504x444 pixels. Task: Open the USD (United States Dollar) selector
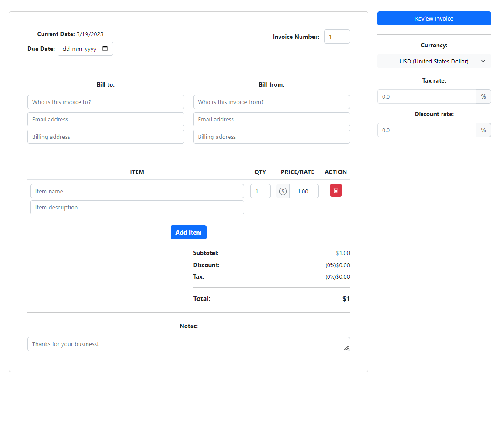pyautogui.click(x=433, y=61)
